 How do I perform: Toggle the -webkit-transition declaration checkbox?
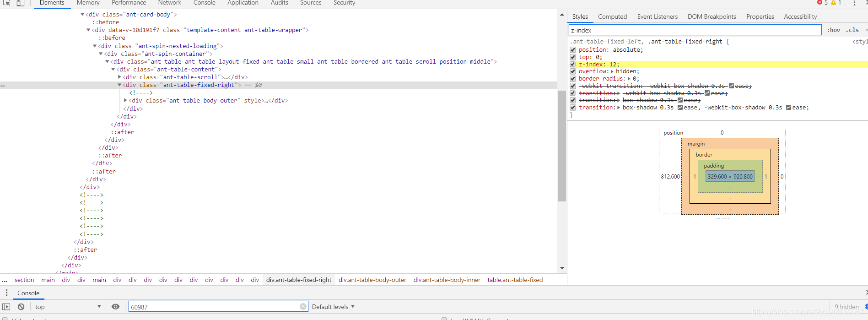[573, 86]
